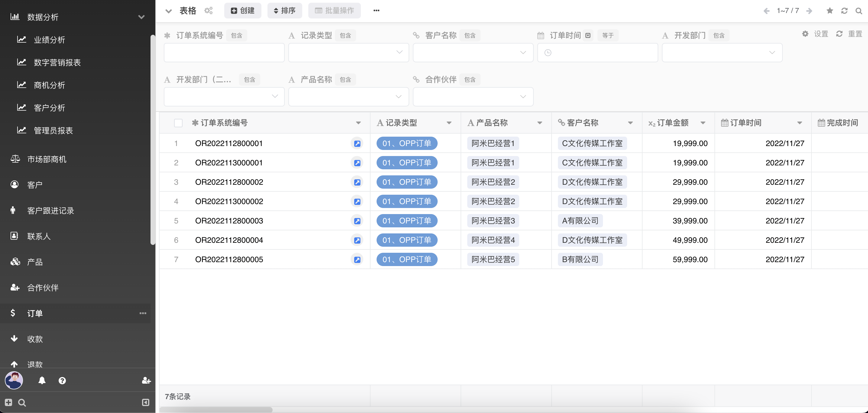Image resolution: width=868 pixels, height=413 pixels.
Task: Open record link icon for OR2022112800005
Action: point(357,260)
